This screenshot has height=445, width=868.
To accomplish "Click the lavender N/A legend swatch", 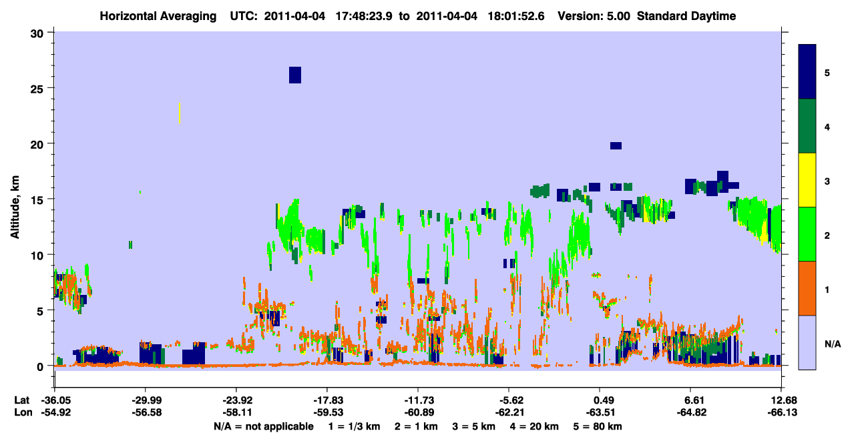I will click(807, 342).
